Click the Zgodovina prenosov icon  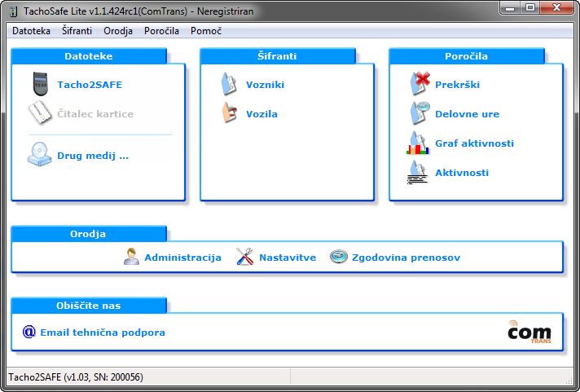[x=338, y=256]
